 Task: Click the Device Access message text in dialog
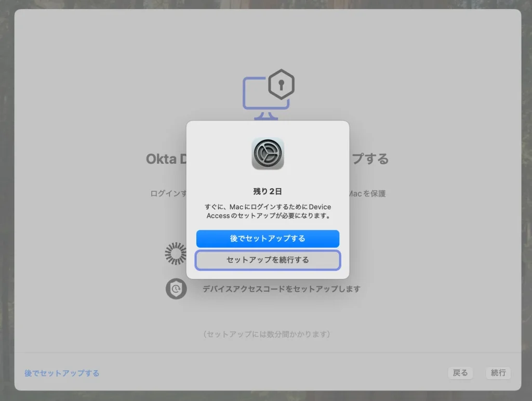(268, 211)
